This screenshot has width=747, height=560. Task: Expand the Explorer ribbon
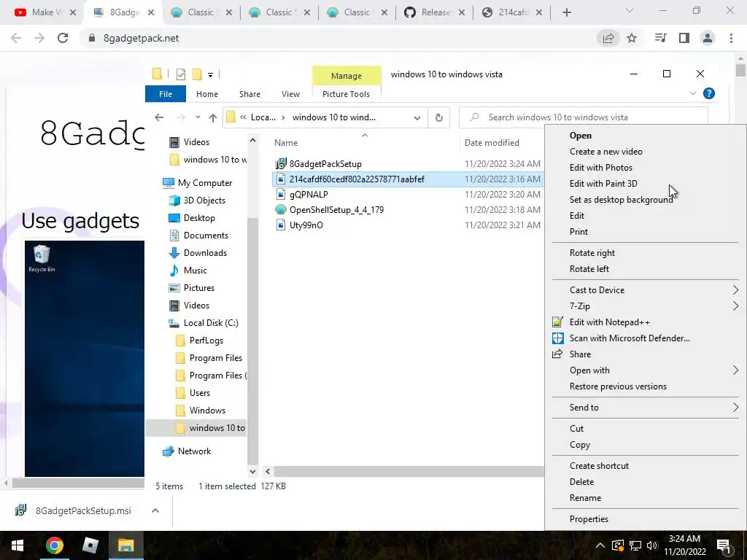click(693, 93)
